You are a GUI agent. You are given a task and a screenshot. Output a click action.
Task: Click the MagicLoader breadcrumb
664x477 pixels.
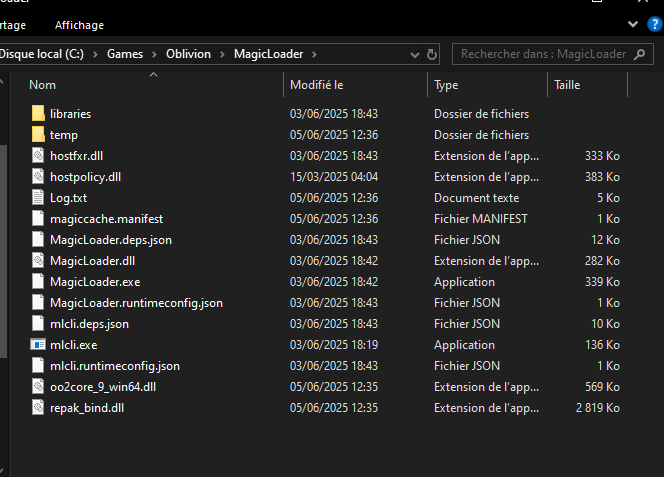click(x=268, y=54)
